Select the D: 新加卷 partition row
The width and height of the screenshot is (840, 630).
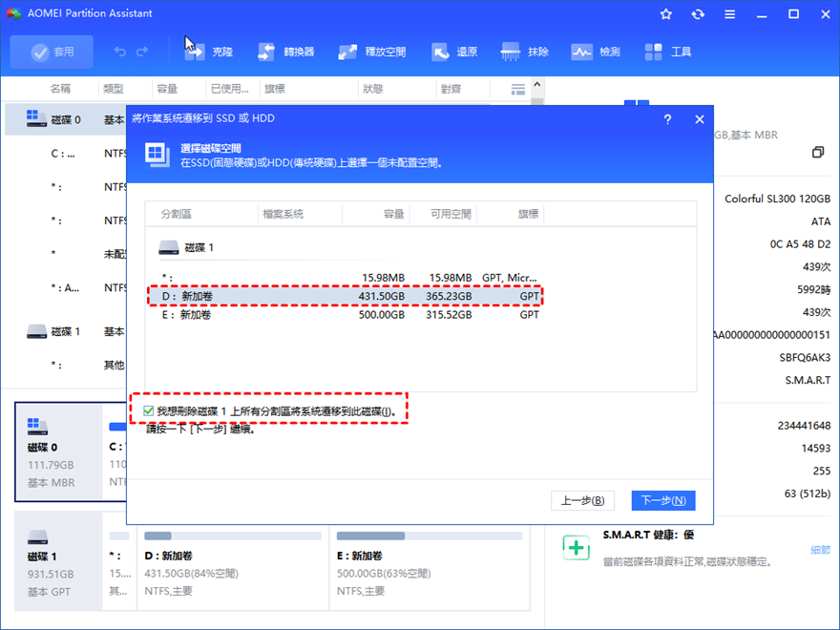tap(346, 296)
